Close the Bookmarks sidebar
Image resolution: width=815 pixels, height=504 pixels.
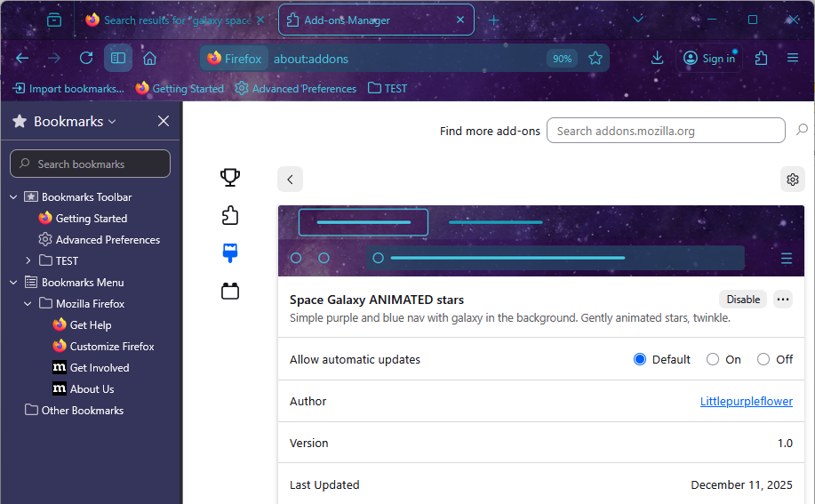point(164,121)
